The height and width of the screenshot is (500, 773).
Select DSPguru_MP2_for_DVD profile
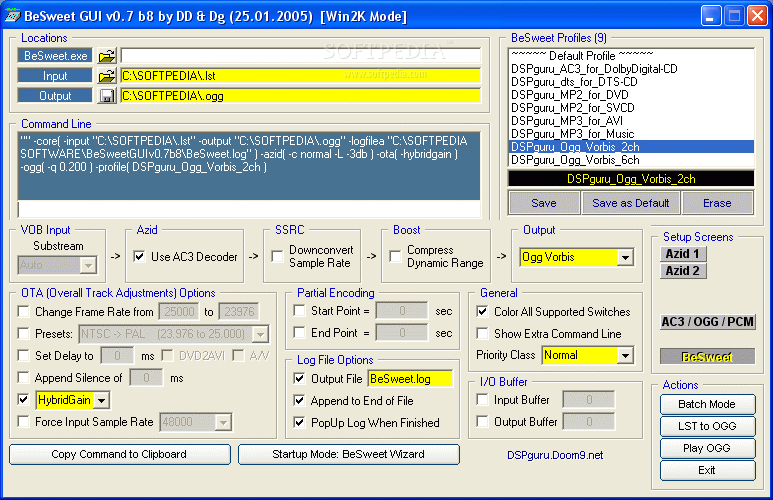click(631, 95)
